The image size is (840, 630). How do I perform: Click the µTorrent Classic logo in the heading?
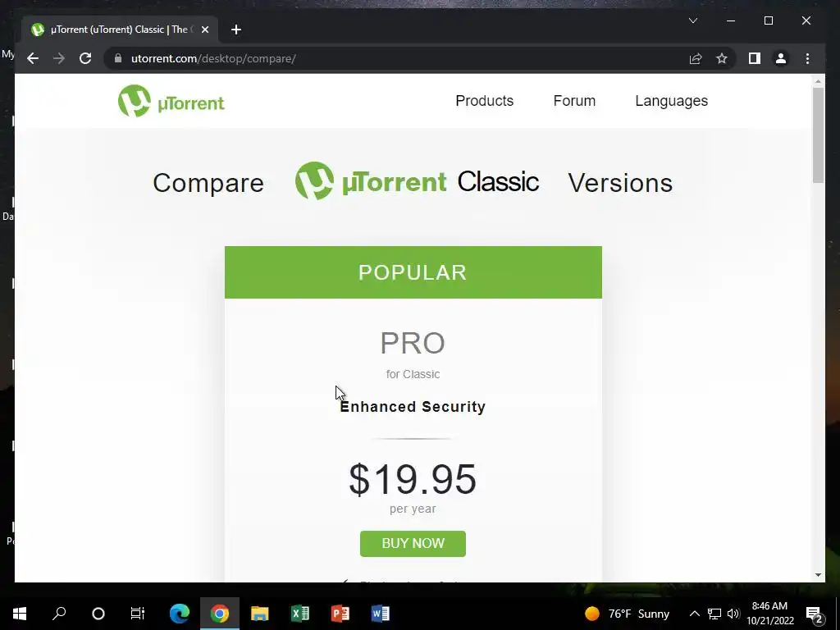(416, 181)
